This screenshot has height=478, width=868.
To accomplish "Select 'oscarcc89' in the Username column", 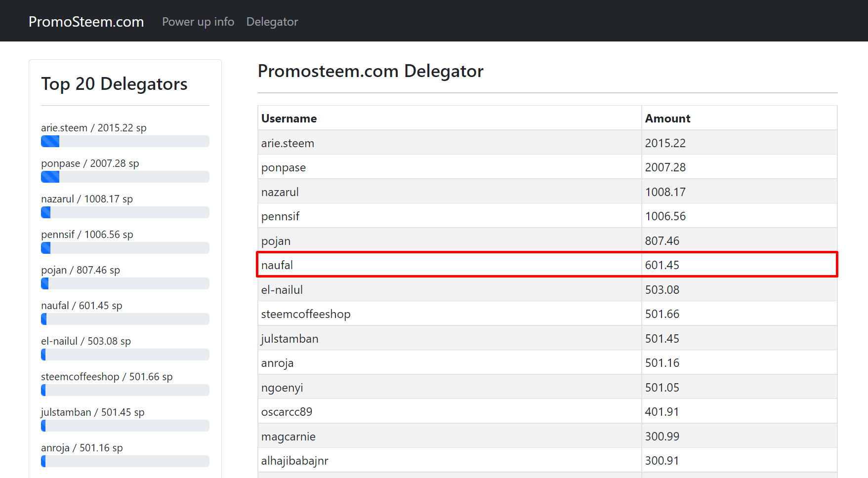I will [x=450, y=411].
